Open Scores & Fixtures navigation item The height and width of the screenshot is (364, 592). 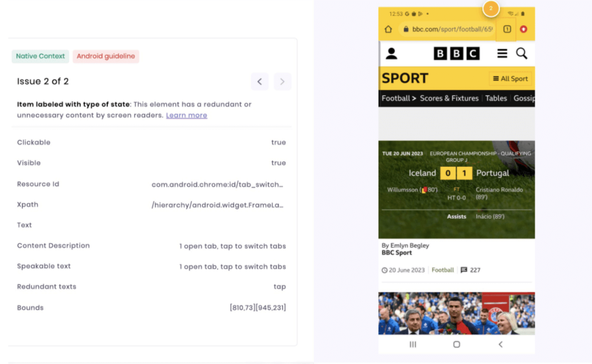pos(449,98)
